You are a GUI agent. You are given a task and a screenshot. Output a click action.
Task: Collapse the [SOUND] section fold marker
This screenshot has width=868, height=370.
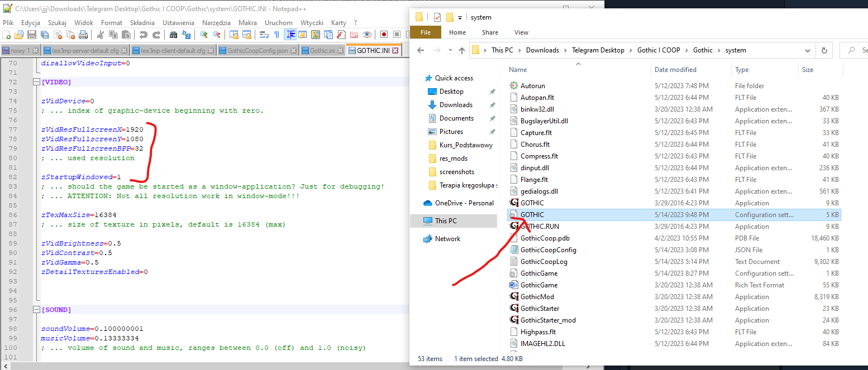tap(37, 310)
